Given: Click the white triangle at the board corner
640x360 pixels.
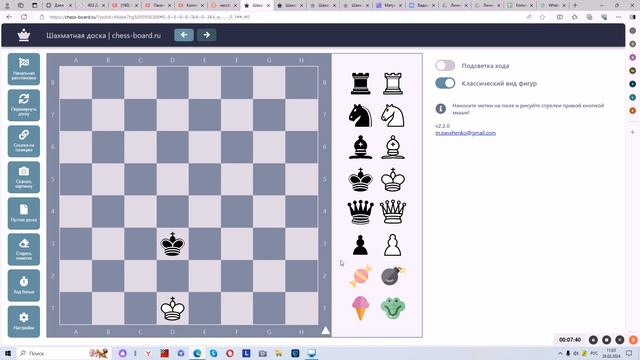Looking at the screenshot, I should [x=325, y=330].
